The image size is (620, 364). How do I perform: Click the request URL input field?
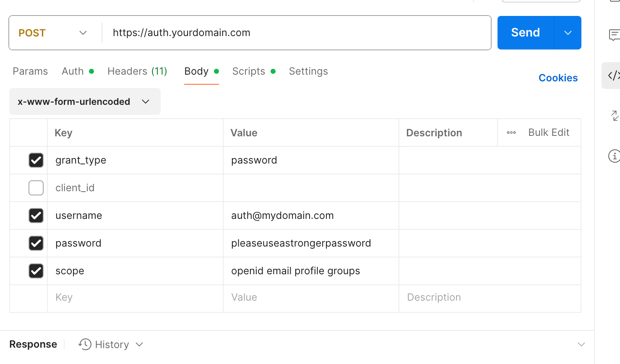(296, 33)
